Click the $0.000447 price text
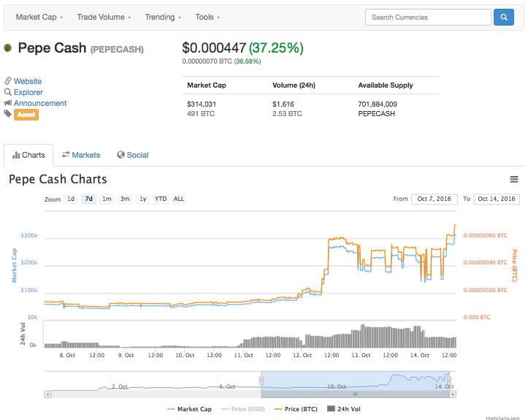The width and height of the screenshot is (528, 420). 214,47
